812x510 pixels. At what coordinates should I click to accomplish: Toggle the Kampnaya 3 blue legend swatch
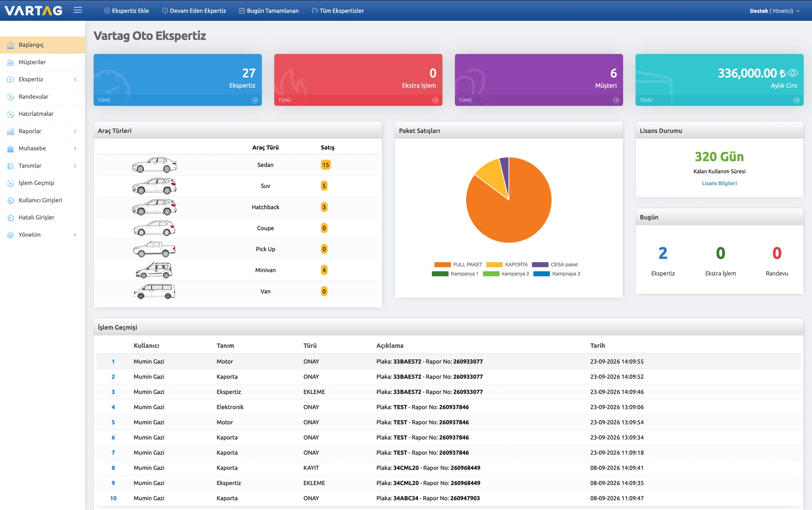[x=542, y=274]
